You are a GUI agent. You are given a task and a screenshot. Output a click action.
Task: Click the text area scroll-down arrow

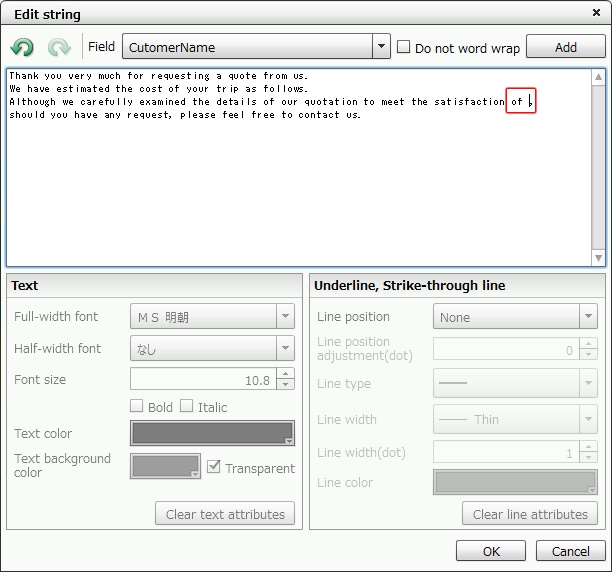tap(598, 258)
